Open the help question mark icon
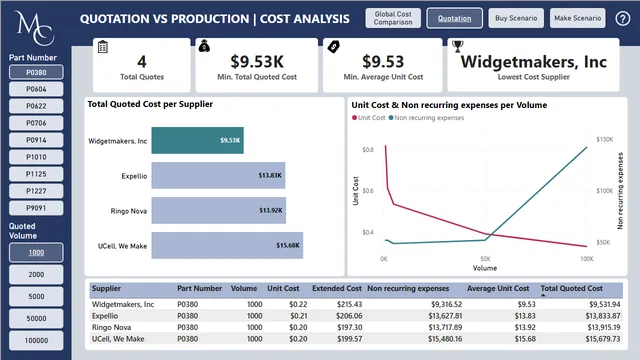Viewport: 640px width, 360px height. (623, 18)
